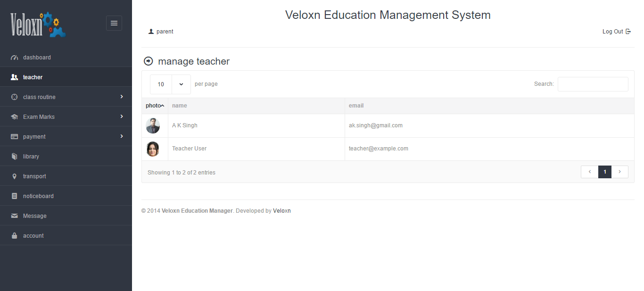Open the teacher menu item

tap(33, 77)
